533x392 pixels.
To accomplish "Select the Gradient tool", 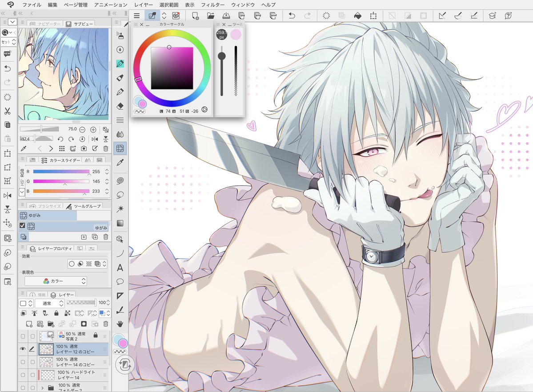I will pos(120,223).
